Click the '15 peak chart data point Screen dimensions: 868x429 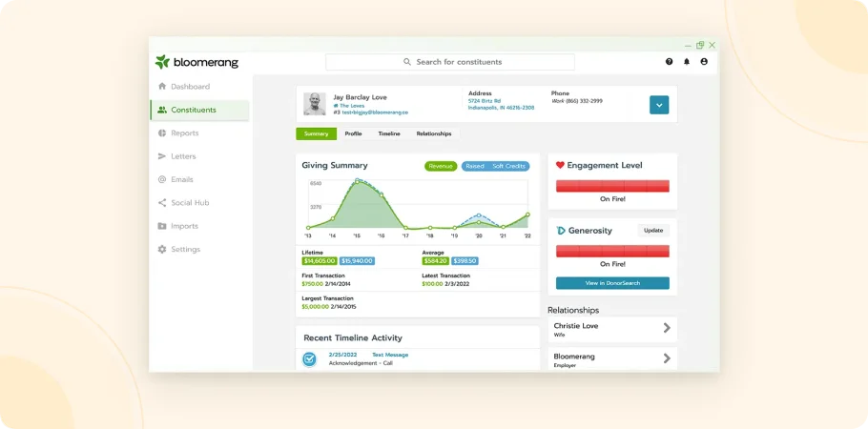tap(357, 180)
